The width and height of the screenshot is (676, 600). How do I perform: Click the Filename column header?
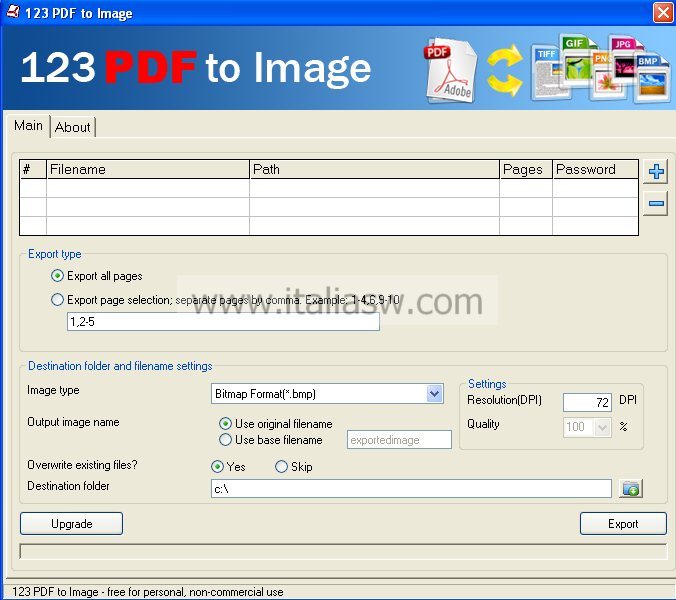[x=148, y=169]
